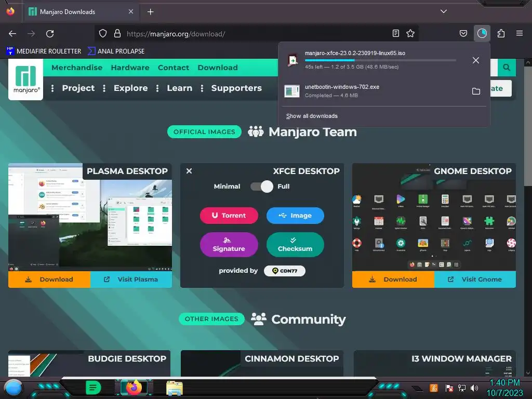
Task: Open the action center flag tray icon
Action: pos(449,388)
